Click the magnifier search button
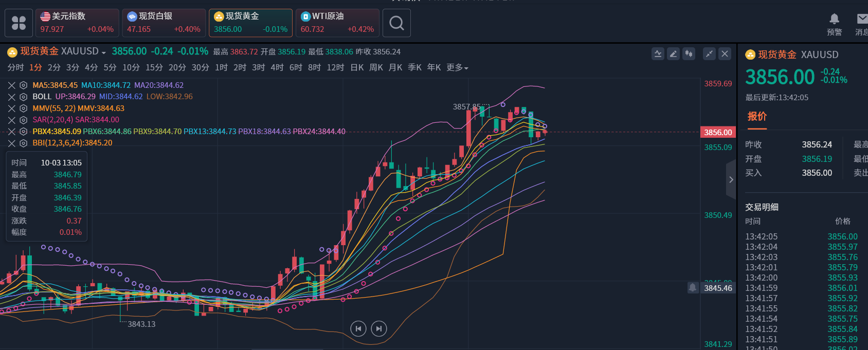The height and width of the screenshot is (350, 868). click(x=396, y=23)
